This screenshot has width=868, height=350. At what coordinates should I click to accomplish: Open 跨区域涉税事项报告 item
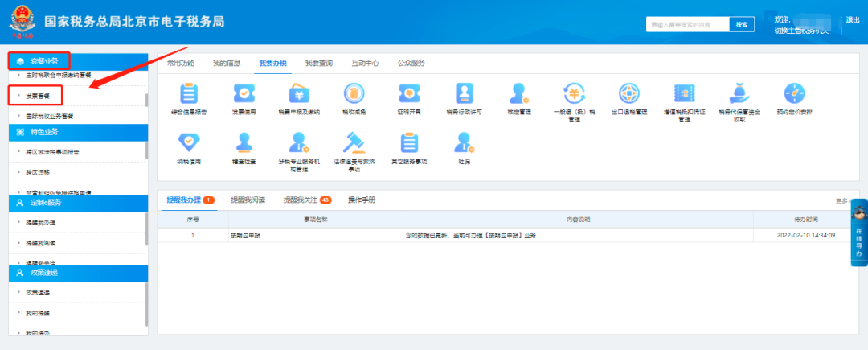tap(51, 151)
